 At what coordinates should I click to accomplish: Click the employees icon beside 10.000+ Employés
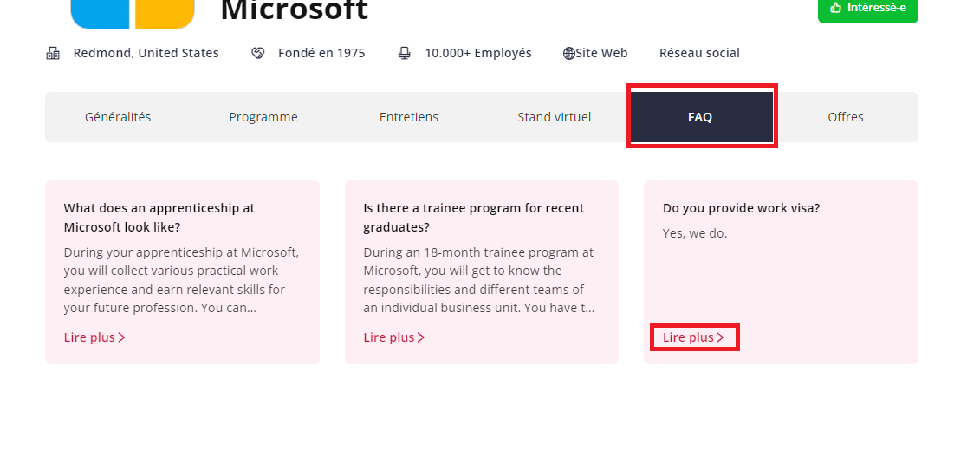click(x=405, y=53)
